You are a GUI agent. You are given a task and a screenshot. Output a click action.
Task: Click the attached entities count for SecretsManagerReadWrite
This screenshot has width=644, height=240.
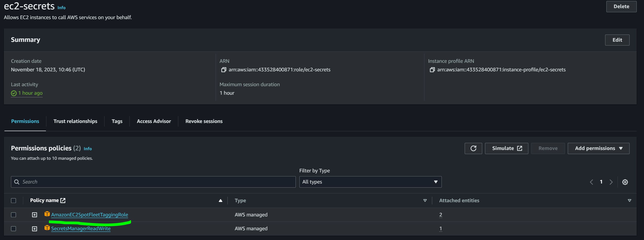point(441,229)
